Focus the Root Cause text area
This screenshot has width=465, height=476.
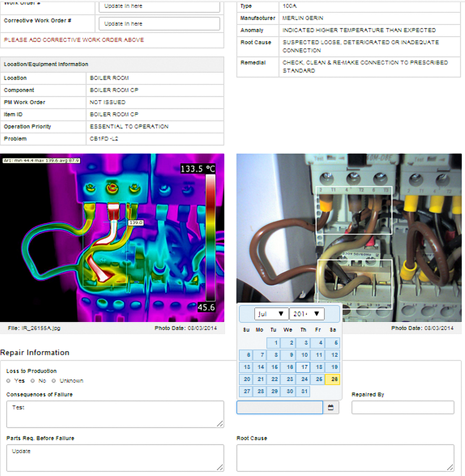coord(345,458)
